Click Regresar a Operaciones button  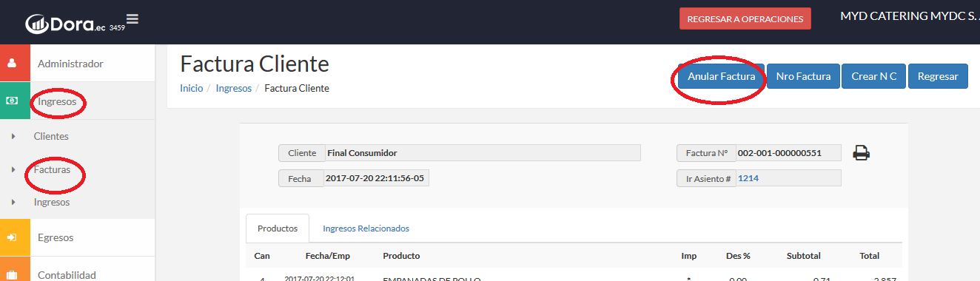[x=745, y=19]
